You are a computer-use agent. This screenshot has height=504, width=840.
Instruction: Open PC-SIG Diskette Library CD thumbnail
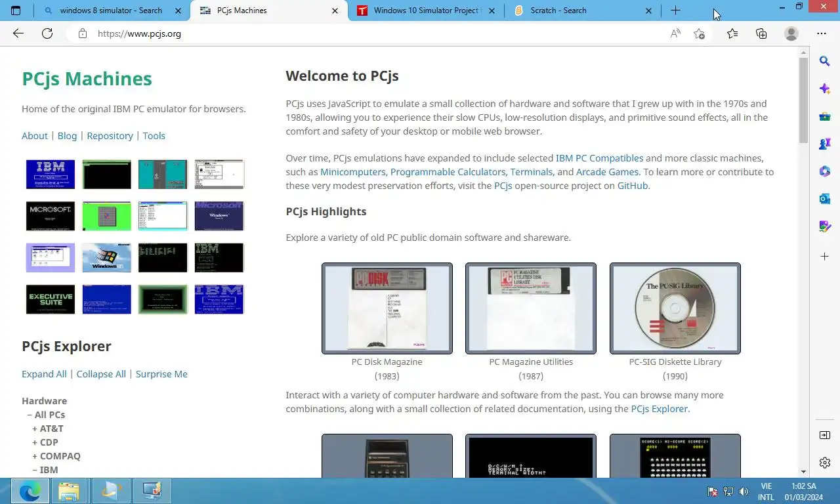coord(675,308)
